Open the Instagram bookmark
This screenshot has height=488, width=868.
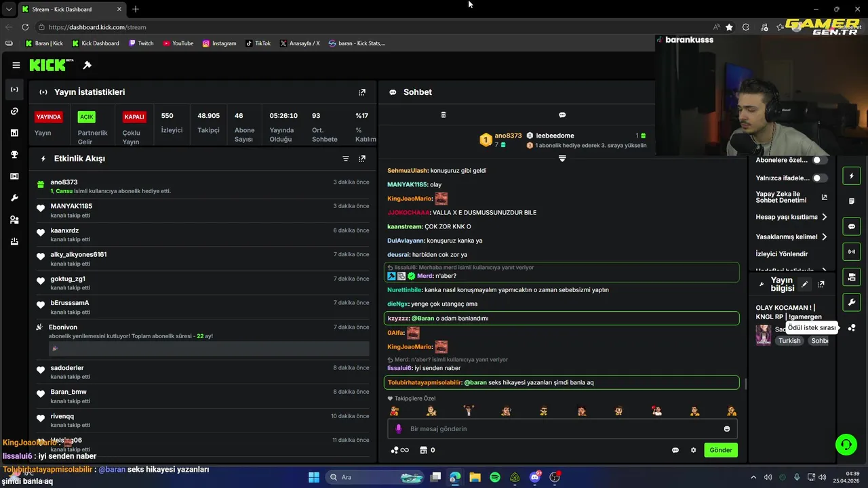click(219, 43)
